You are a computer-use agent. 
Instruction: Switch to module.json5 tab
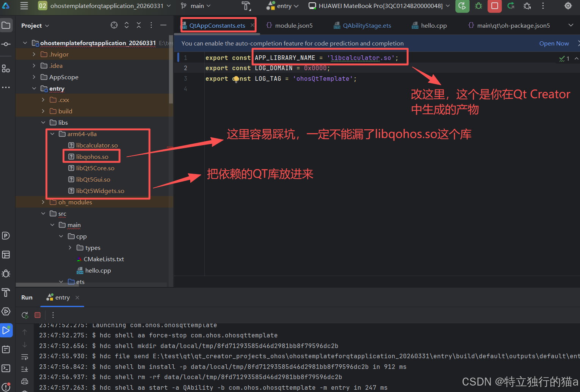point(290,25)
